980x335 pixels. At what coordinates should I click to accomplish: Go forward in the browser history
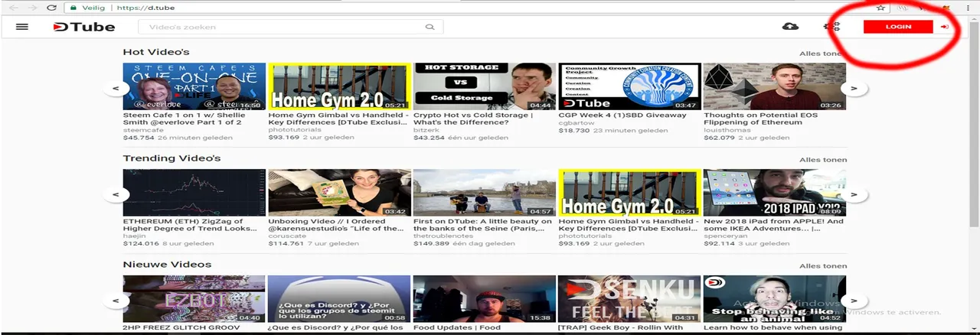(32, 8)
